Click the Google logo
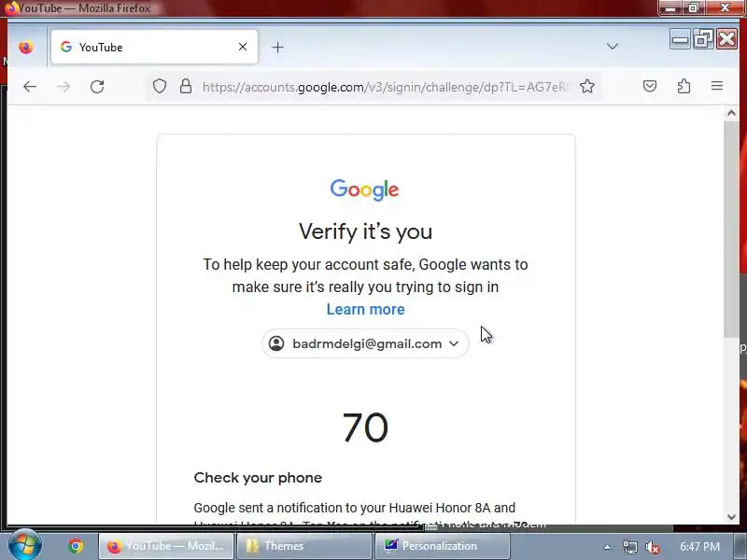Viewport: 747px width, 560px height. [x=364, y=190]
